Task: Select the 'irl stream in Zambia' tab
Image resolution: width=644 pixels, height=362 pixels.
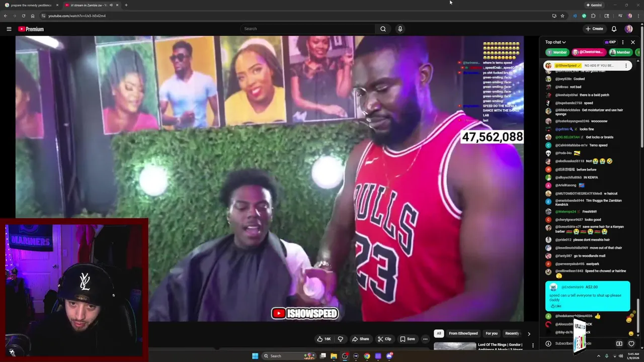Action: [x=92, y=5]
